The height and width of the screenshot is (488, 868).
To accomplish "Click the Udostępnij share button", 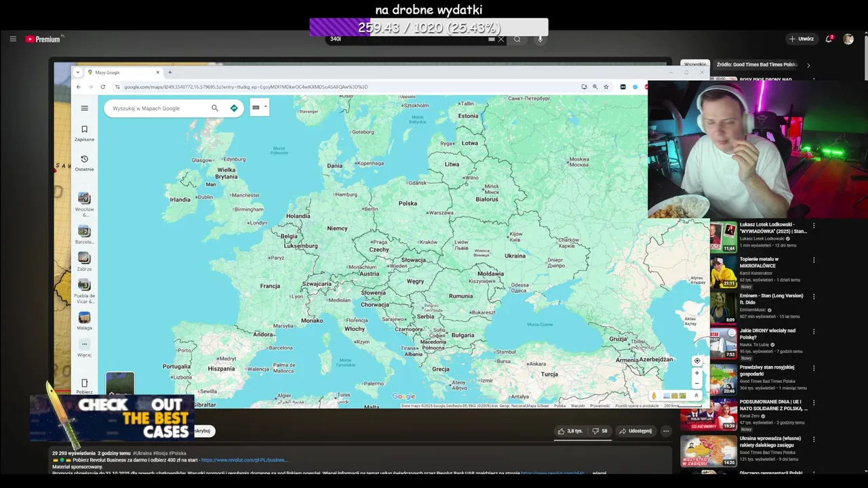I will (635, 431).
